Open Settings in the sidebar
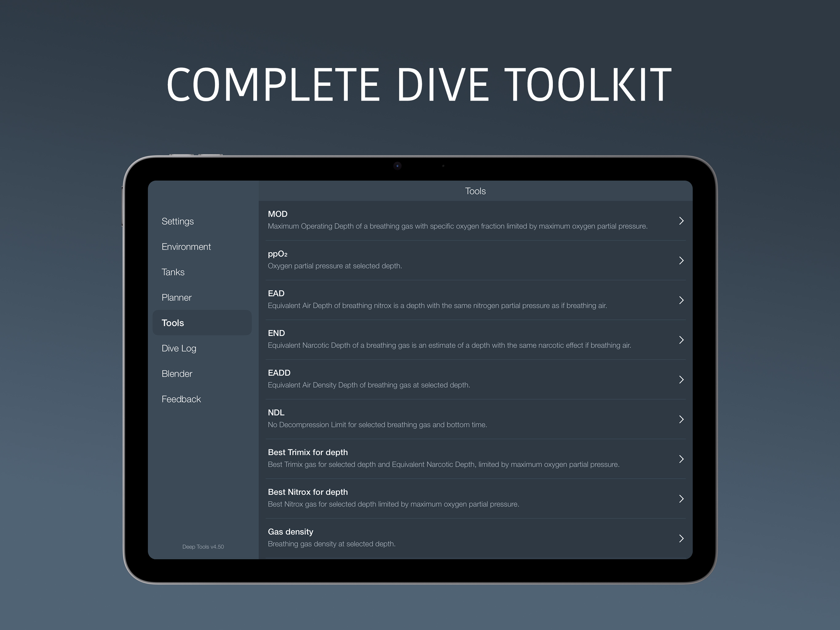 [x=177, y=221]
